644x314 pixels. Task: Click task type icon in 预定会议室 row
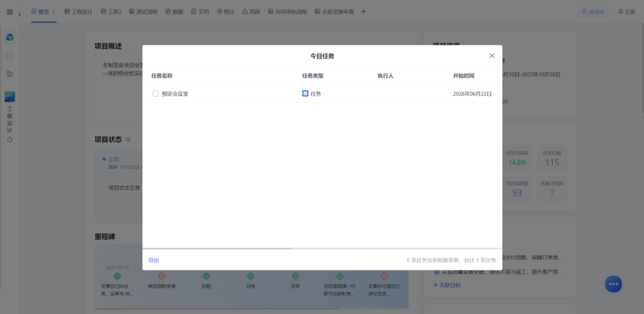coord(305,94)
